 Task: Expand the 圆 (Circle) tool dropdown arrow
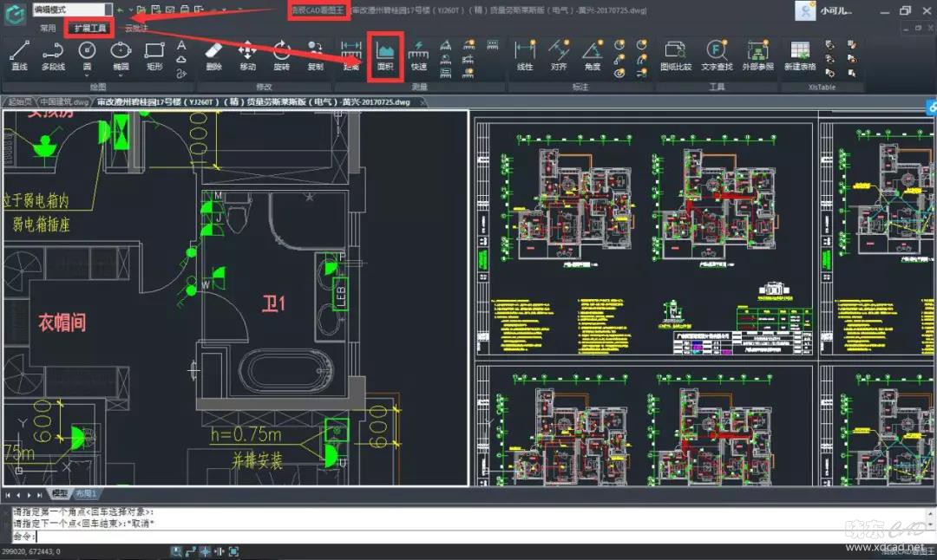point(88,75)
